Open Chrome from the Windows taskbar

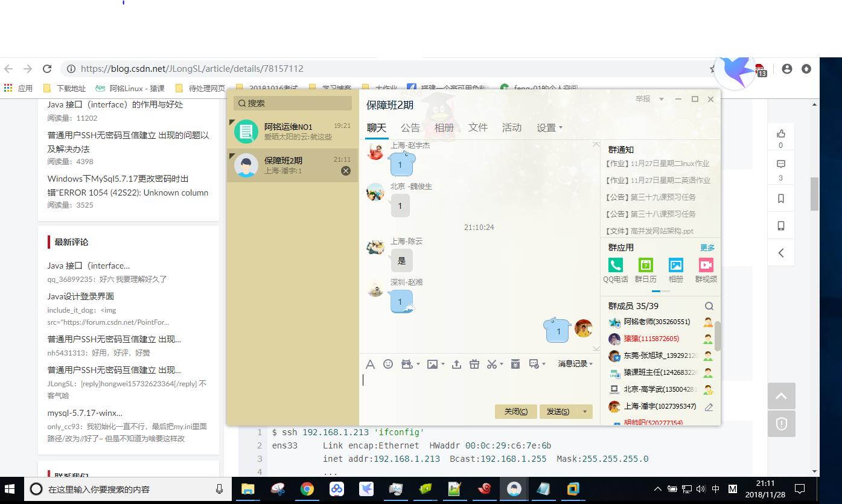tap(307, 489)
